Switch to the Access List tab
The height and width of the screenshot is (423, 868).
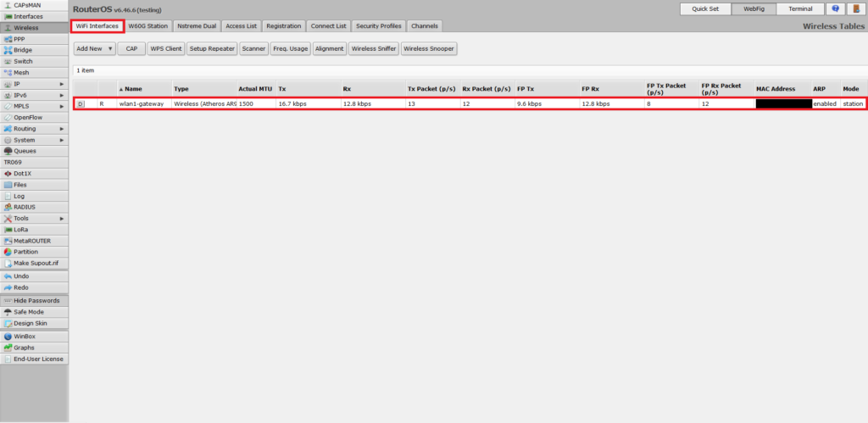[241, 26]
